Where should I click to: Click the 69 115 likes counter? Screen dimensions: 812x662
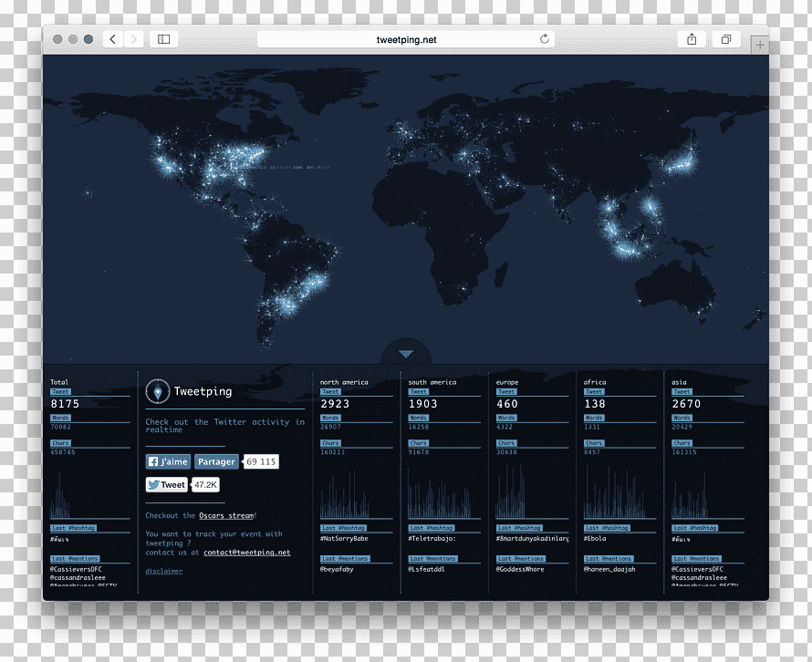(261, 461)
